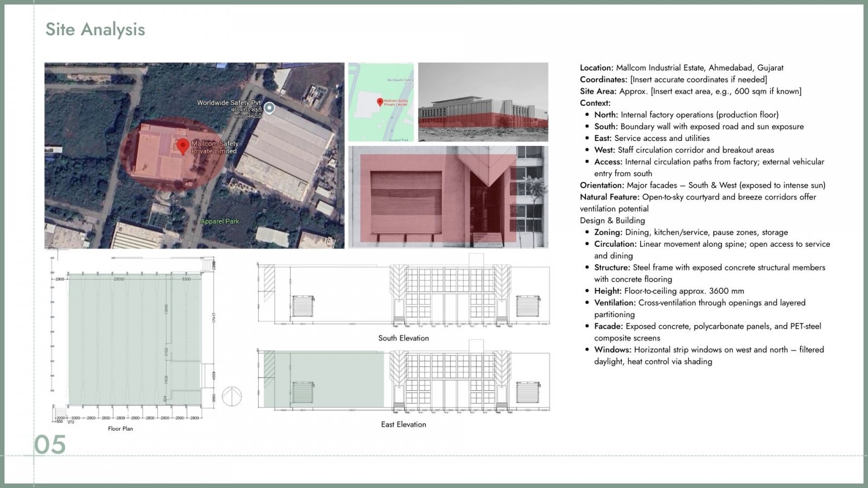This screenshot has width=868, height=488.
Task: Select the grayscale building photo with red band
Action: (x=483, y=102)
